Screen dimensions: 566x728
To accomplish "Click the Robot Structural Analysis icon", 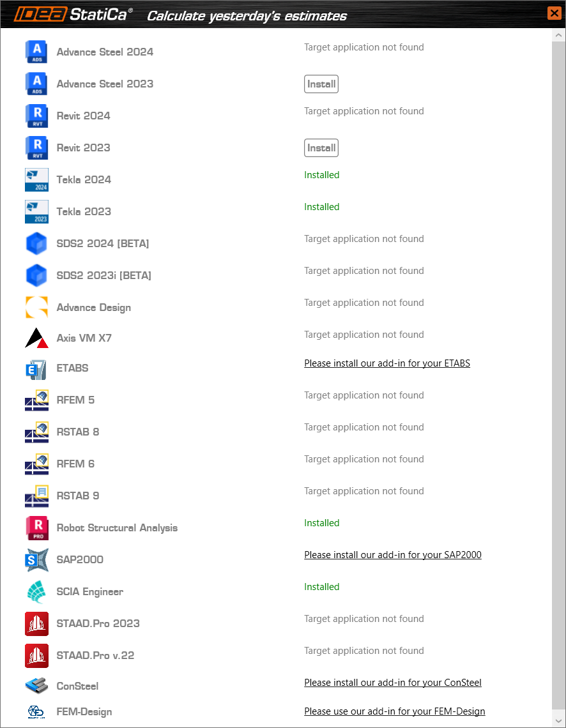I will 36,528.
